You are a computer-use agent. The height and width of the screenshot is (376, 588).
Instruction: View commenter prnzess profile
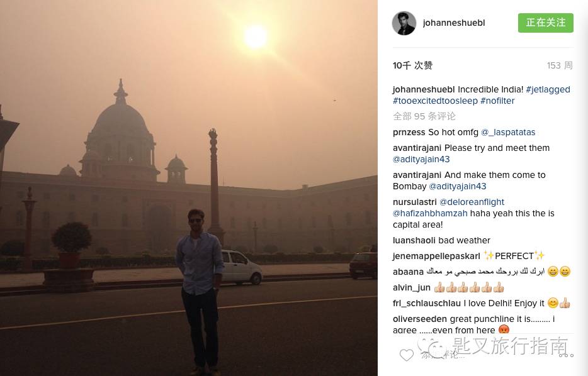[x=409, y=132]
